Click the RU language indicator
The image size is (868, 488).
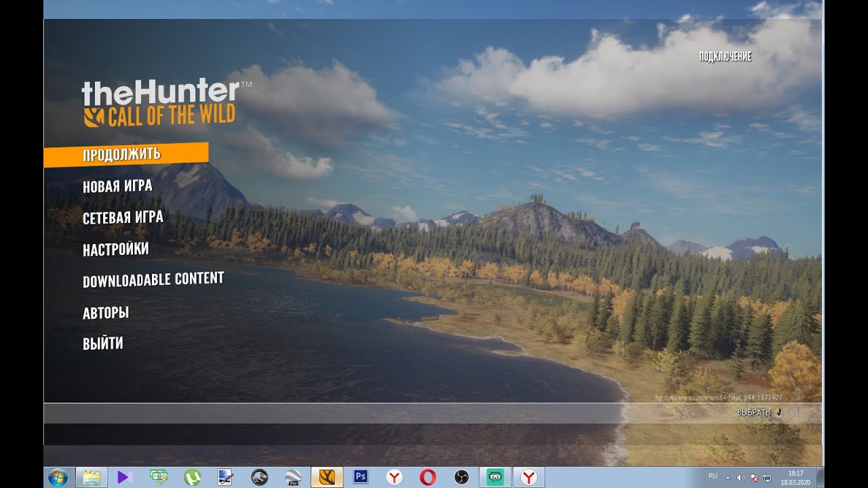point(713,476)
